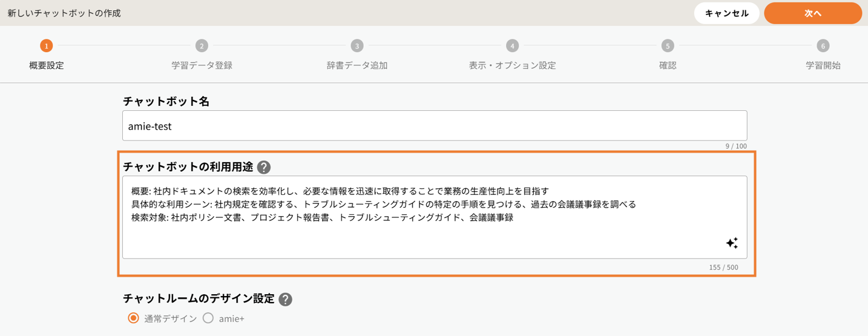Go to 表示・オプション設定 step label
This screenshot has width=868, height=336.
tap(512, 65)
